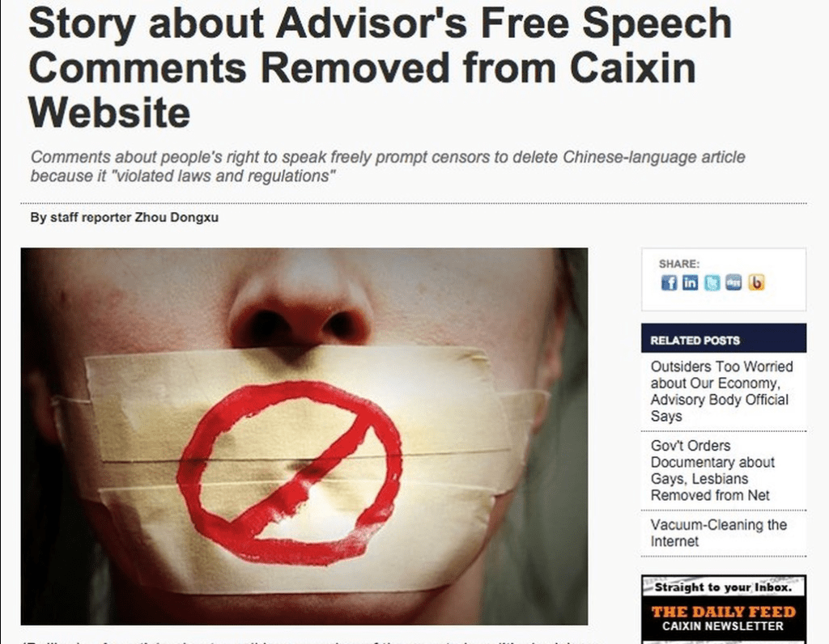Share the article on Twitter
829x644 pixels.
(x=712, y=282)
